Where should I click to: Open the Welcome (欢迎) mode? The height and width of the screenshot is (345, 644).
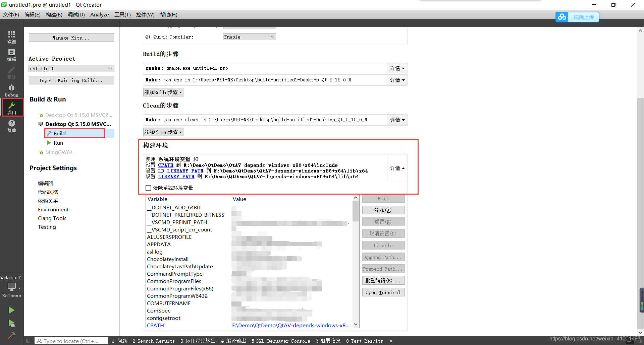(x=12, y=37)
